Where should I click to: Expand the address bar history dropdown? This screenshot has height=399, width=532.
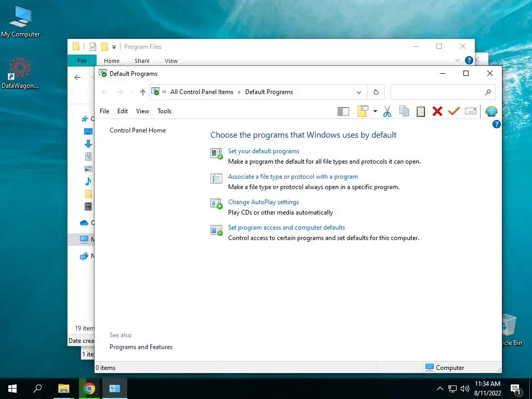pyautogui.click(x=358, y=92)
